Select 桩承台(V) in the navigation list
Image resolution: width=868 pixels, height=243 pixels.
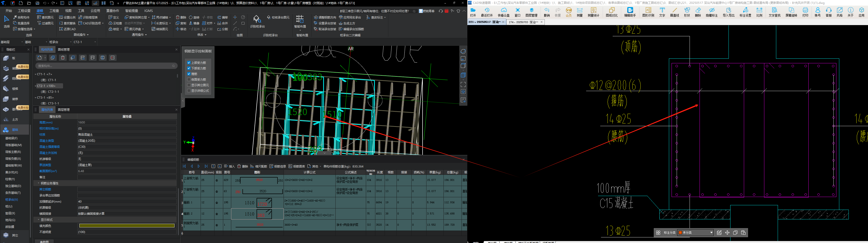[x=11, y=199]
